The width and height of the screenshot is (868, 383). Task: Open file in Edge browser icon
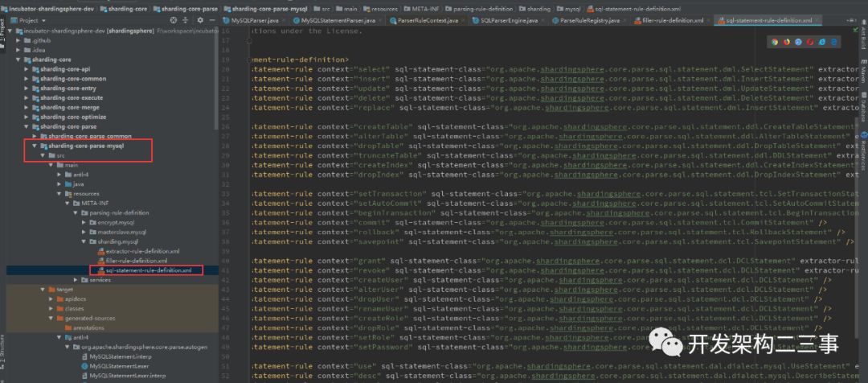point(833,42)
